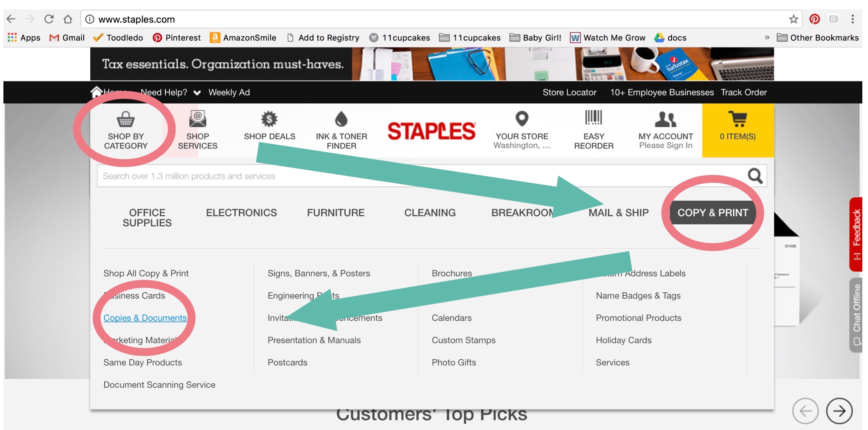
Task: Advance carousel with the right arrow button
Action: tap(839, 411)
